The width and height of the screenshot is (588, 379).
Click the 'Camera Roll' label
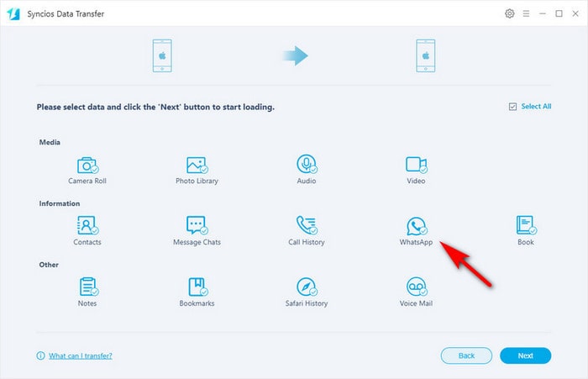pos(87,181)
